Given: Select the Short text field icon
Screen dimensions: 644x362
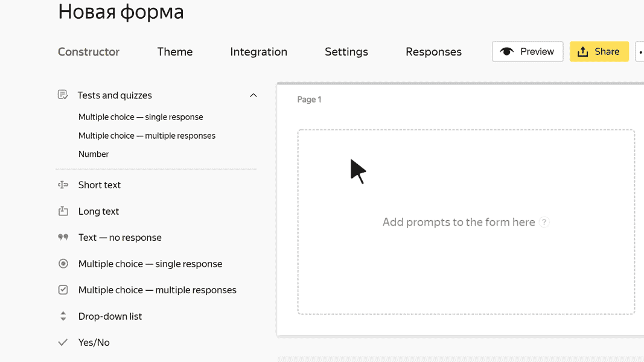Looking at the screenshot, I should point(63,185).
